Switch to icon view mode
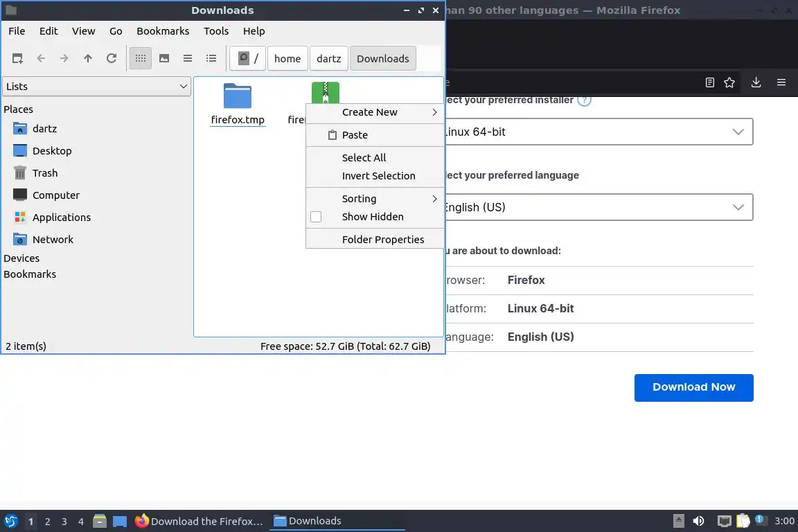Viewport: 798px width, 532px height. (141, 59)
